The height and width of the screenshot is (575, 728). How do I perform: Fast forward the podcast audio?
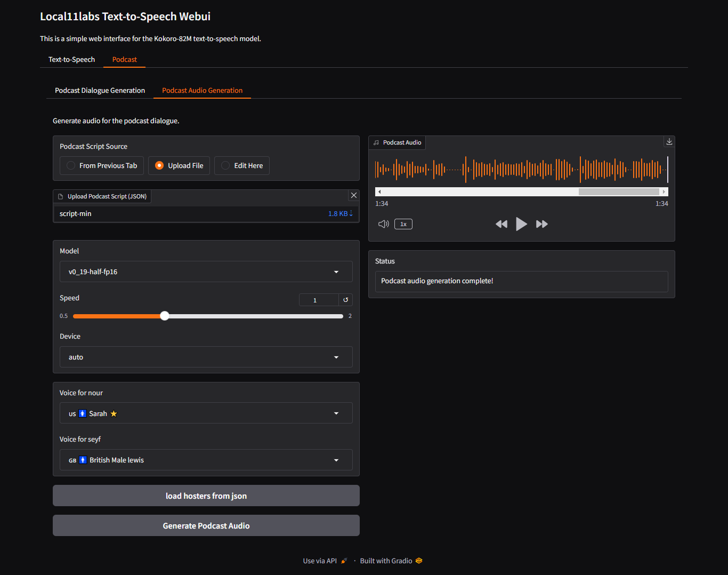pyautogui.click(x=542, y=224)
